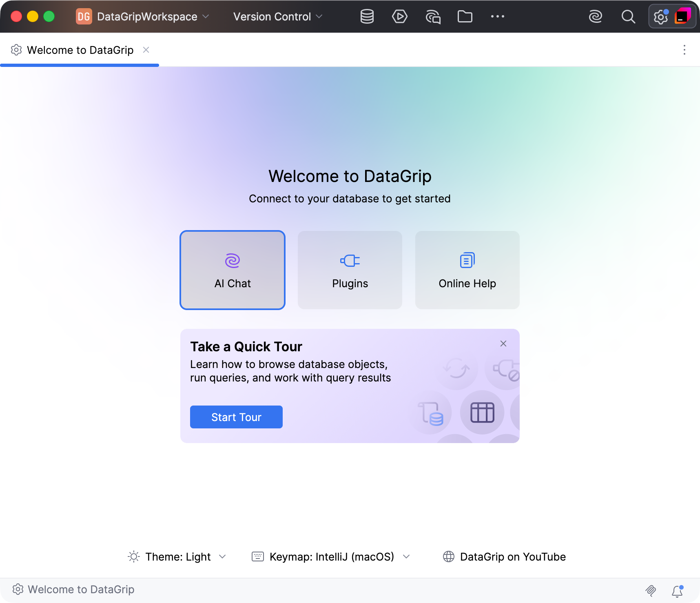
Task: Open the Database Explorer tool icon
Action: (x=367, y=17)
